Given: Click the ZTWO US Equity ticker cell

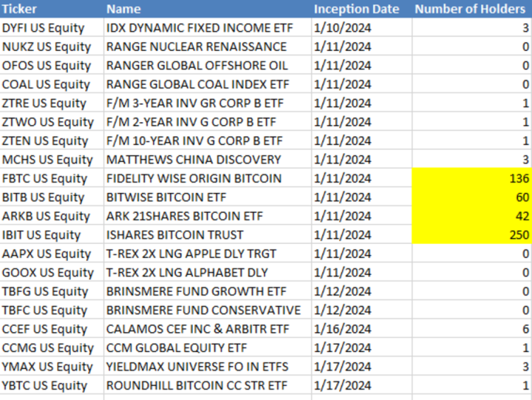Looking at the screenshot, I should point(52,121).
